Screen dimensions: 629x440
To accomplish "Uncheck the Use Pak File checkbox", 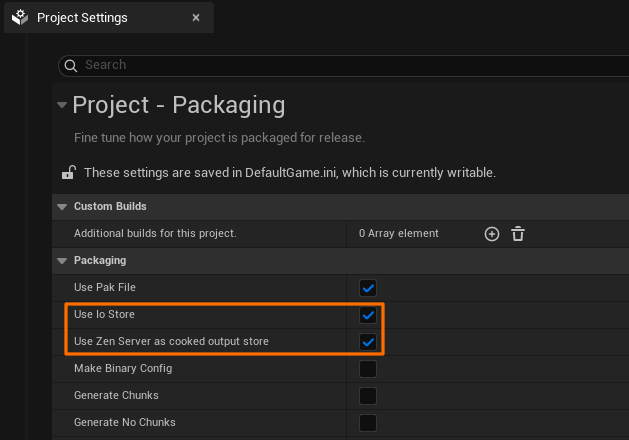I will [x=368, y=288].
